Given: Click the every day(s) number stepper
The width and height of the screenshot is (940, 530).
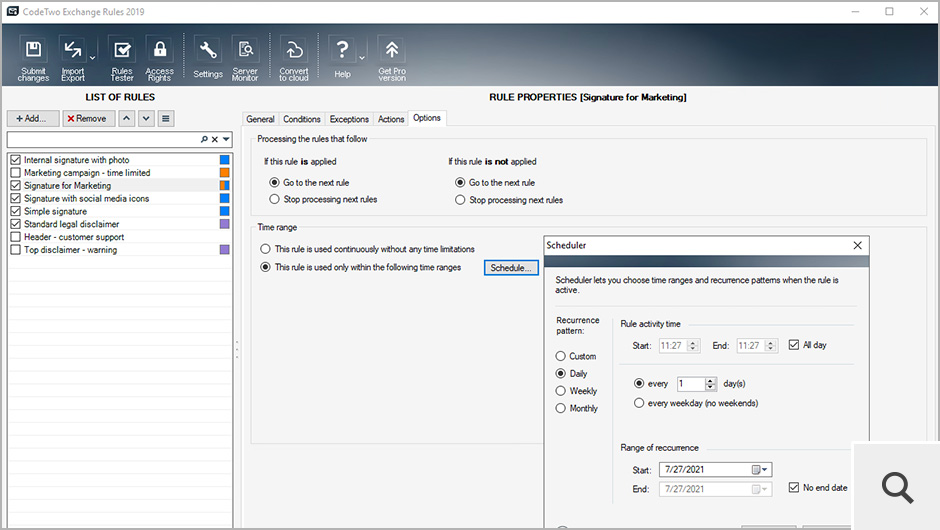Looking at the screenshot, I should point(710,384).
